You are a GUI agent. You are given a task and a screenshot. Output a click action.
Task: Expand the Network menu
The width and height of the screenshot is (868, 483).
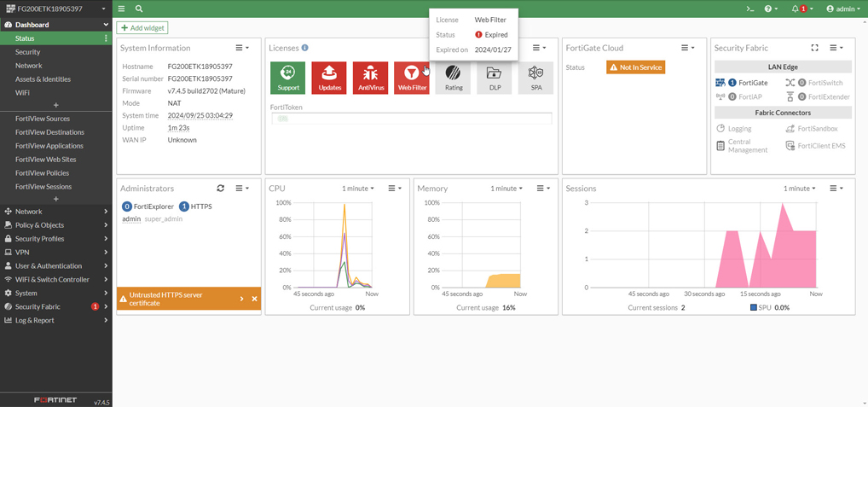(x=56, y=211)
